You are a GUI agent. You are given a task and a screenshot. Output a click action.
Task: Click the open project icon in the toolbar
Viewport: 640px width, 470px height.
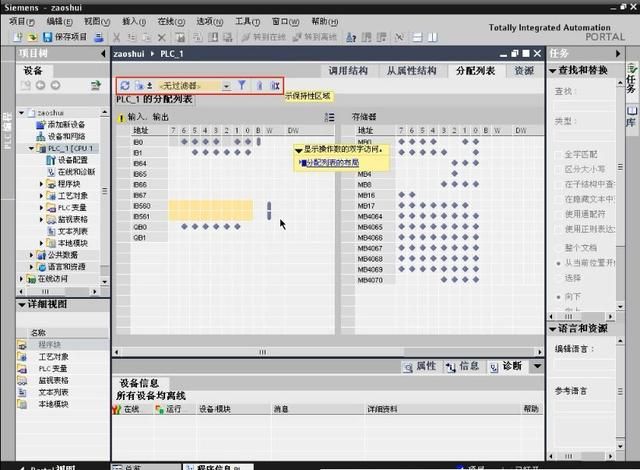(x=32, y=38)
